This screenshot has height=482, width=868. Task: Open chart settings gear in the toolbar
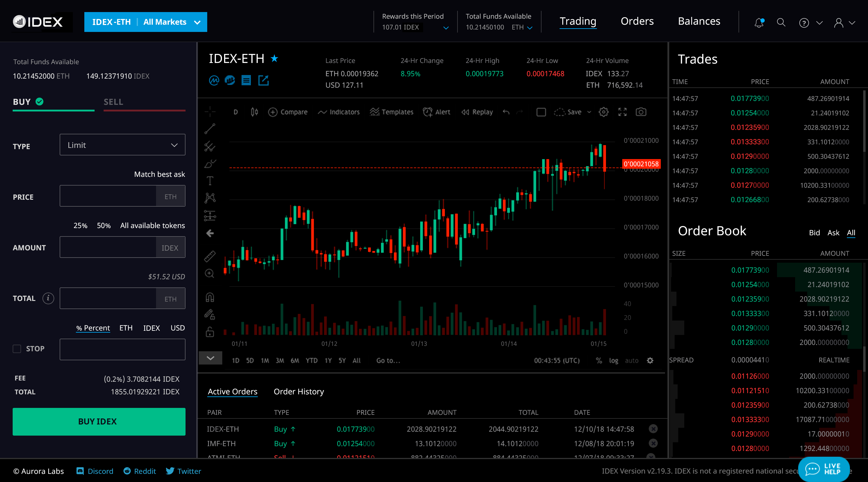pyautogui.click(x=603, y=112)
